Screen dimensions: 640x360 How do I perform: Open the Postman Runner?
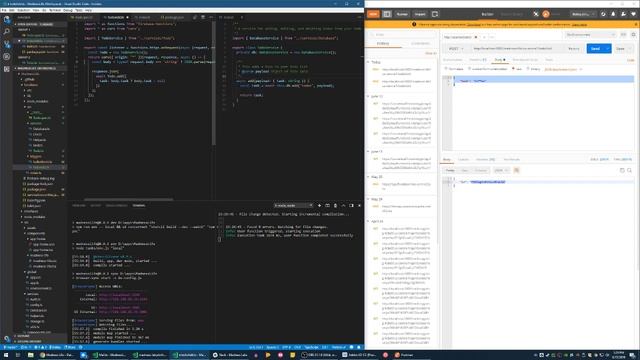[402, 14]
